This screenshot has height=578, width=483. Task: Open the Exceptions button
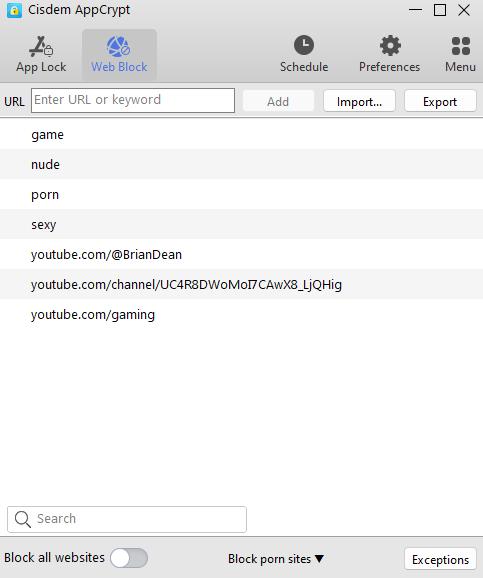(440, 560)
